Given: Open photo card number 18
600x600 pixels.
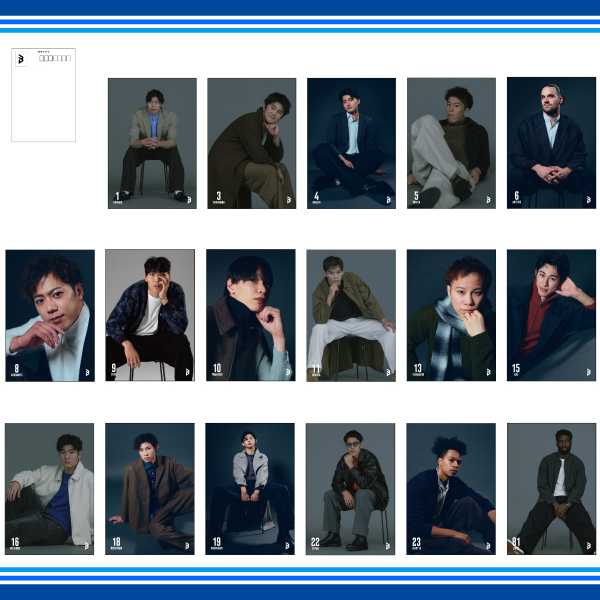Looking at the screenshot, I should pyautogui.click(x=150, y=488).
